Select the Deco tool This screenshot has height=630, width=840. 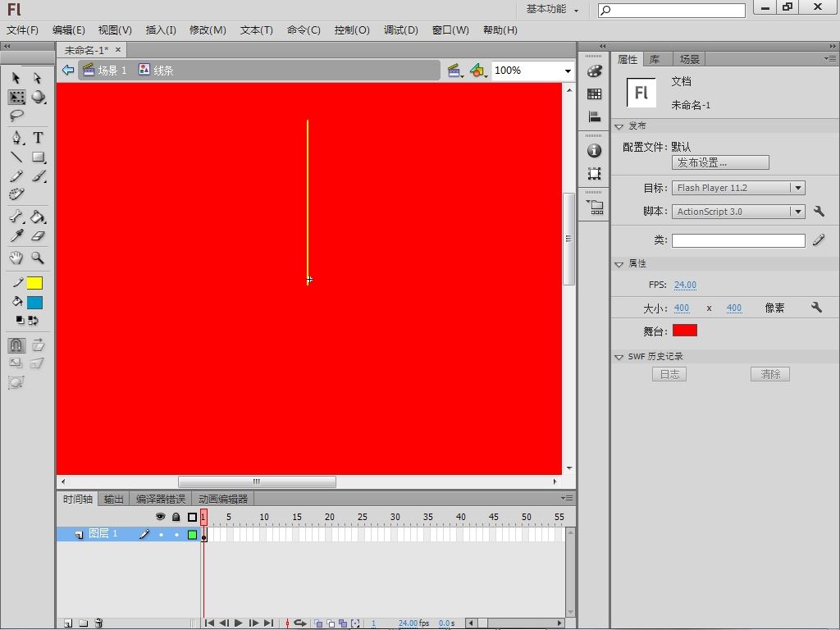pos(16,194)
